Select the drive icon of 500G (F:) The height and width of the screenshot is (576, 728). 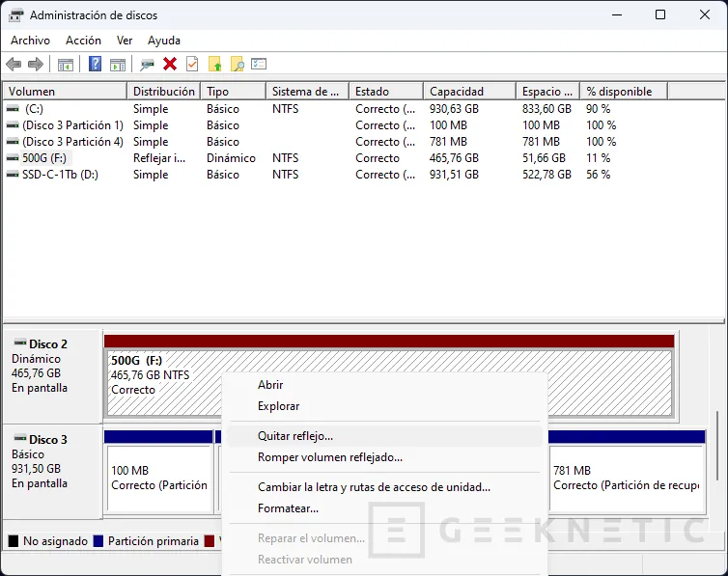(x=13, y=158)
